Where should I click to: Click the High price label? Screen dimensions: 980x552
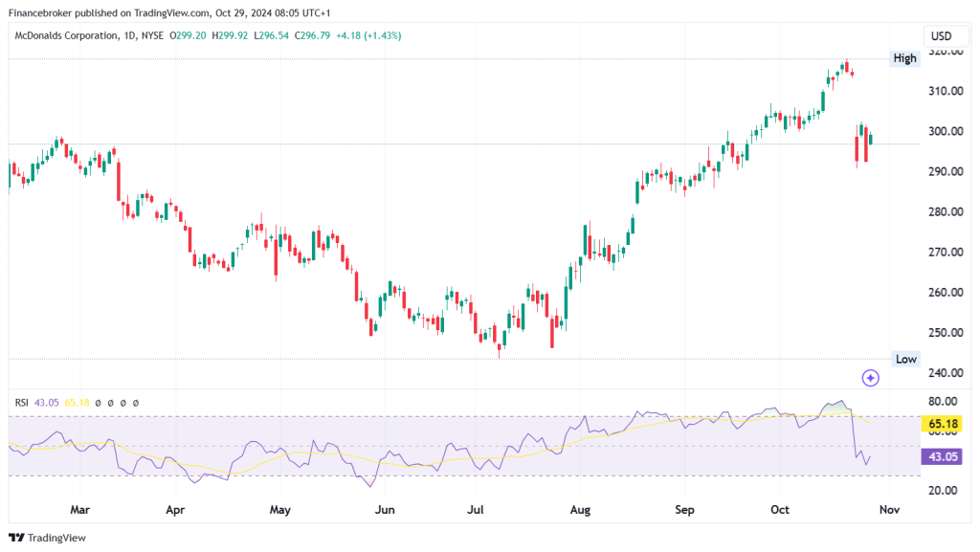(904, 58)
